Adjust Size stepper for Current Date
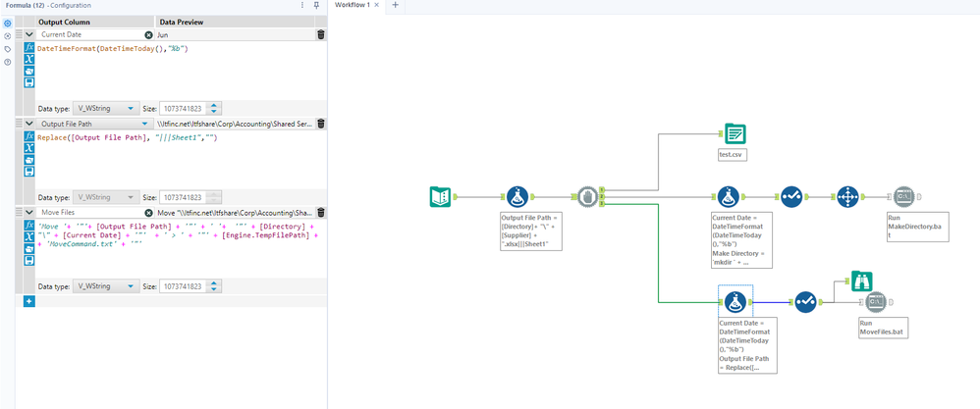The image size is (980, 409). pos(214,108)
